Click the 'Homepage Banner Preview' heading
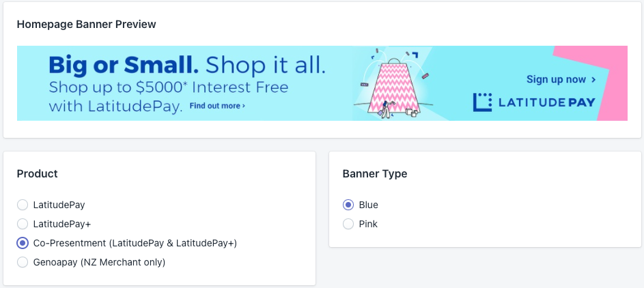This screenshot has width=644, height=288. (x=86, y=24)
